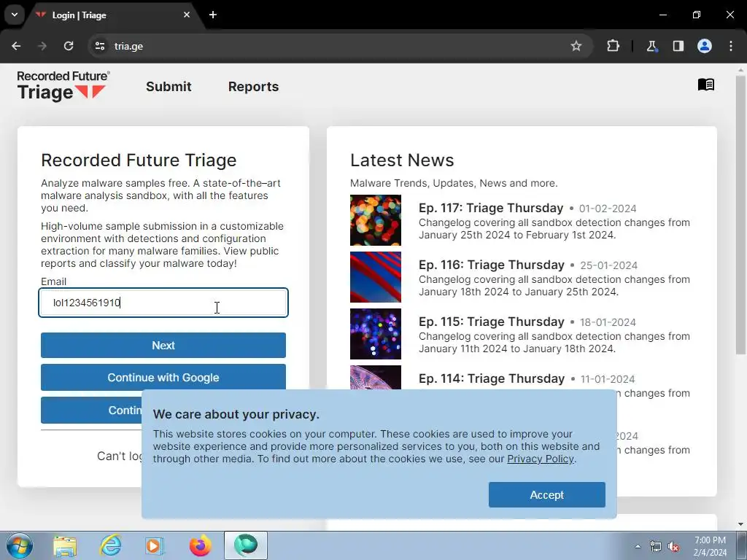Image resolution: width=747 pixels, height=560 pixels.
Task: Reload the tria.ge page
Action: 69,46
